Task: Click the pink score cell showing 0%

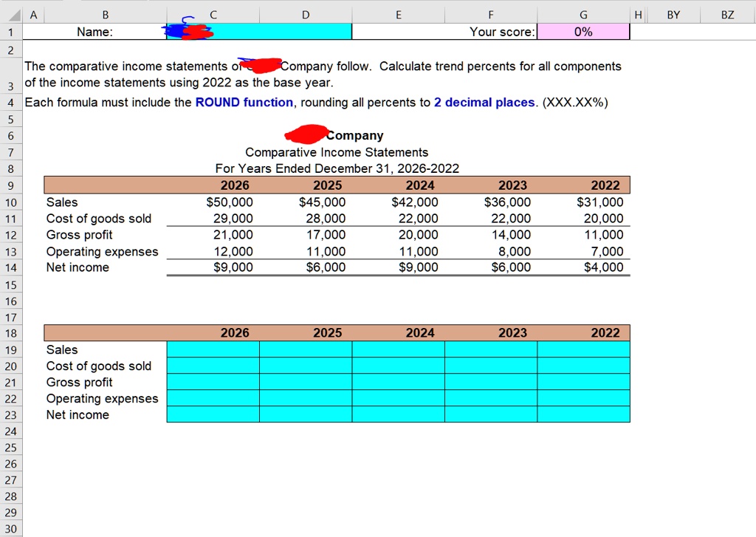Action: (x=583, y=32)
